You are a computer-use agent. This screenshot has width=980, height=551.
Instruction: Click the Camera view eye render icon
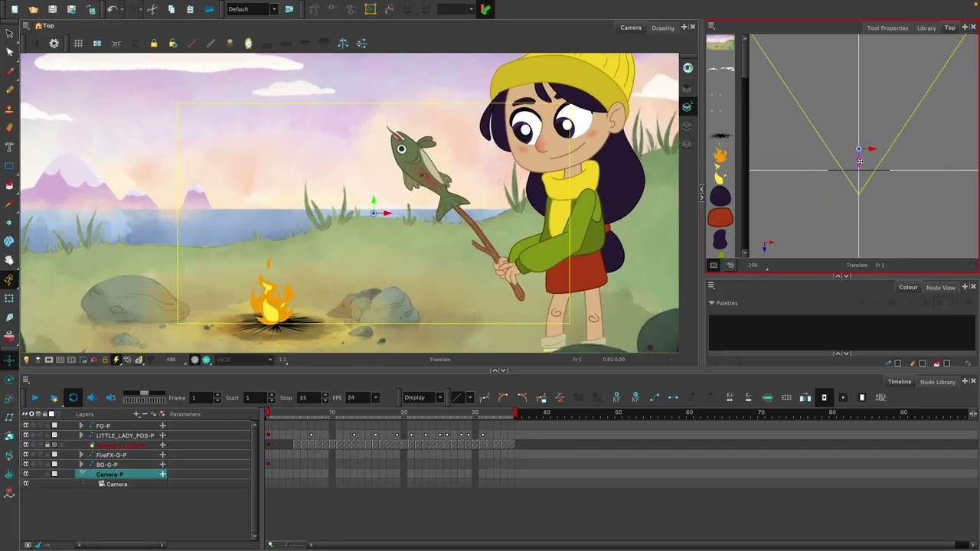(688, 68)
